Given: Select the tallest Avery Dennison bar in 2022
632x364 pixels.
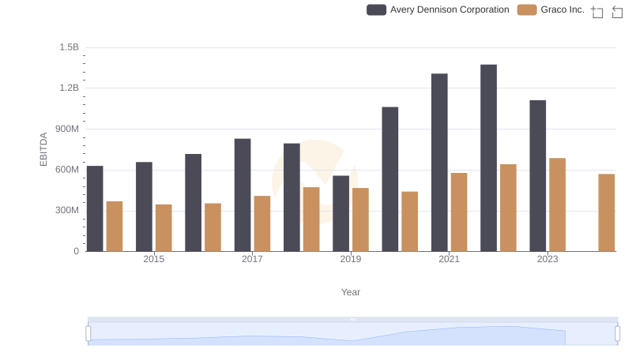Looking at the screenshot, I should [488, 158].
